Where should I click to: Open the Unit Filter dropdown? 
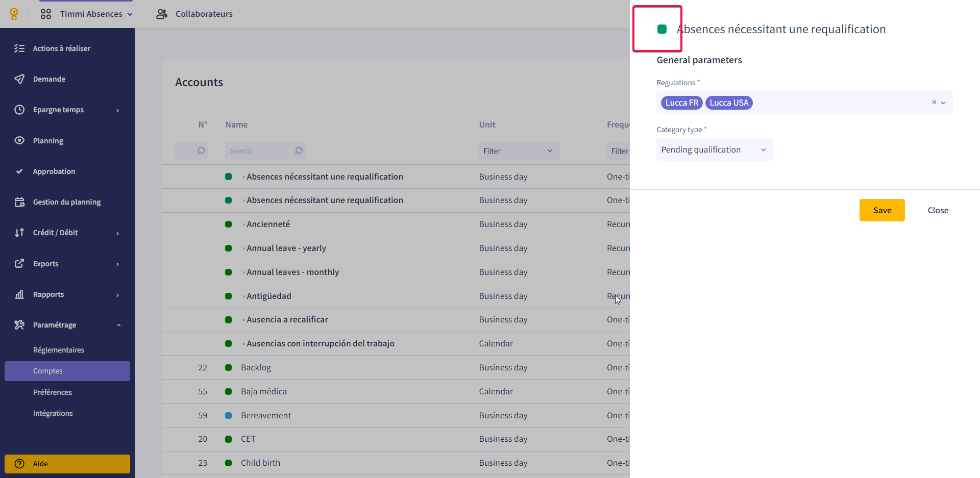tap(519, 151)
